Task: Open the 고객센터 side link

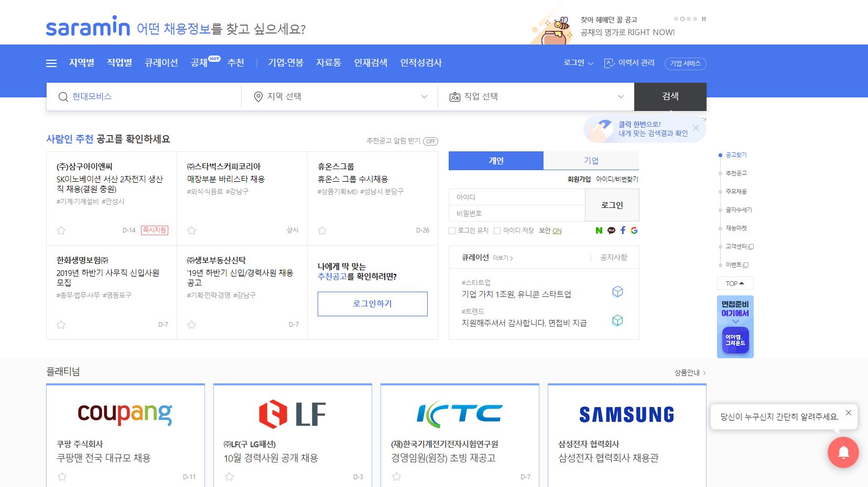Action: pyautogui.click(x=739, y=247)
